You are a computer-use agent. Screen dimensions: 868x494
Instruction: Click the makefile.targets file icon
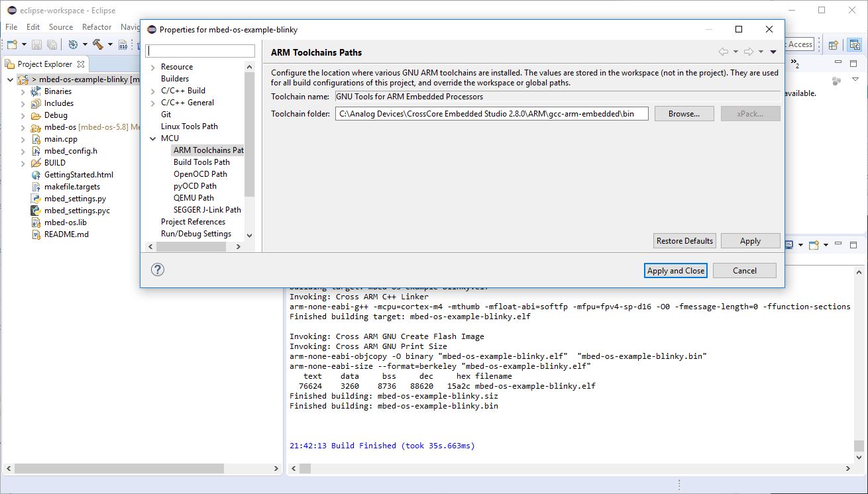click(36, 187)
